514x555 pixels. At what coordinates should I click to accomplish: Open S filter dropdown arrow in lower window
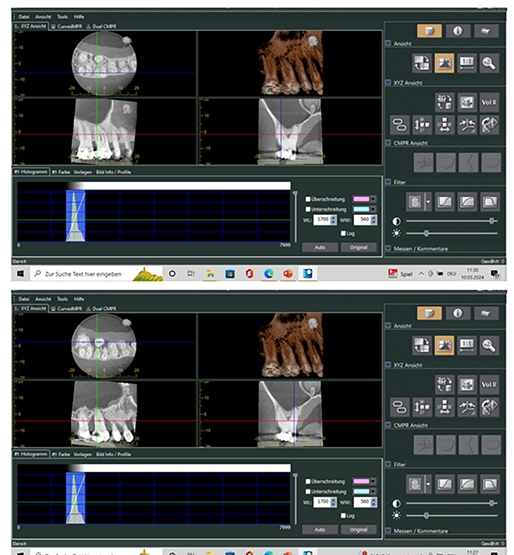428,484
